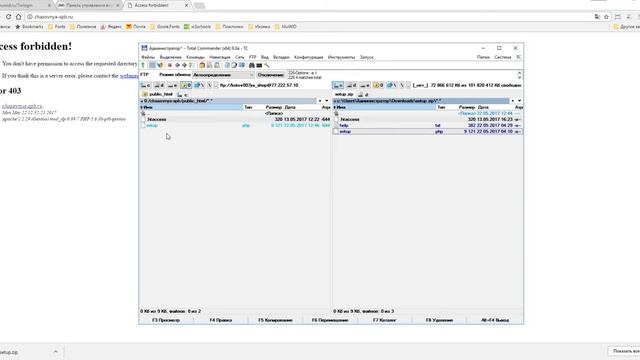Sort left panel by Размер column
Viewport: 640px width, 360px height.
pos(274,107)
